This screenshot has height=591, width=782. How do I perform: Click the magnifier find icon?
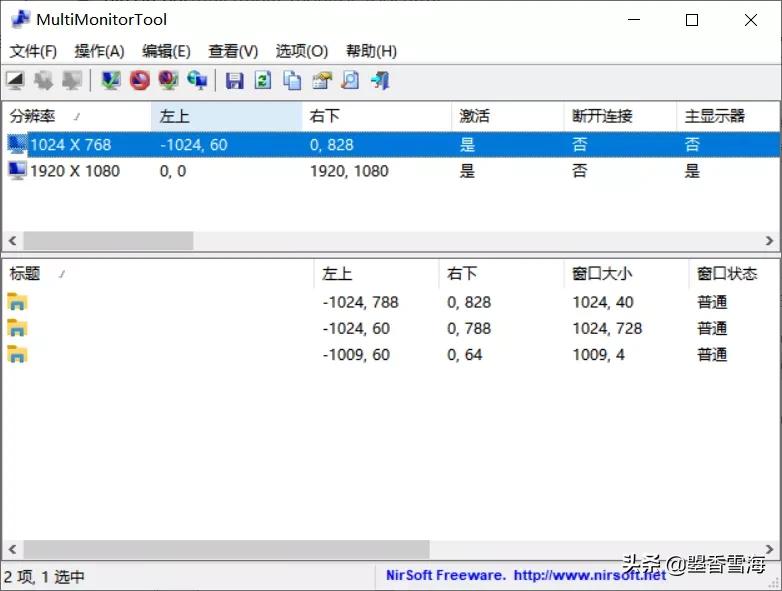(350, 80)
